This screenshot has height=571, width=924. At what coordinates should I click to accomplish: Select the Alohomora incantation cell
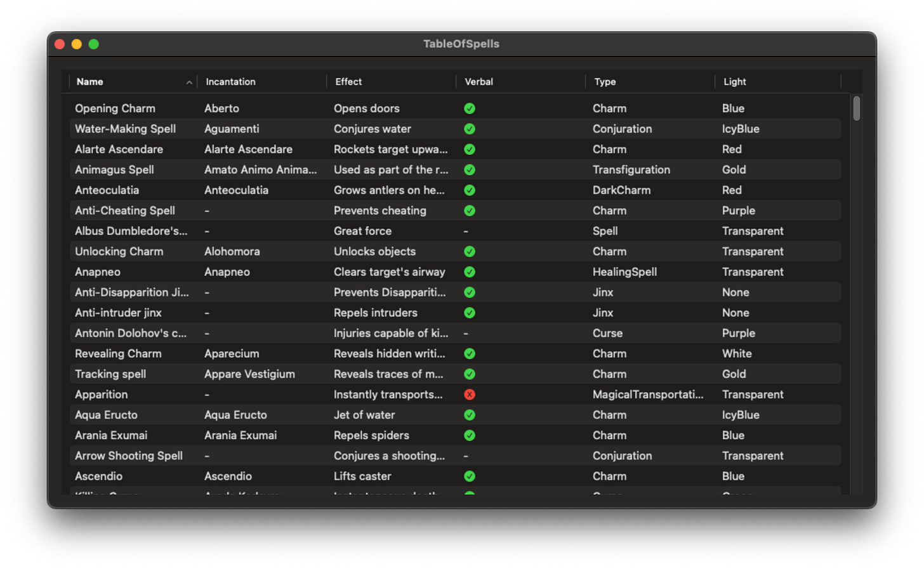coord(232,251)
